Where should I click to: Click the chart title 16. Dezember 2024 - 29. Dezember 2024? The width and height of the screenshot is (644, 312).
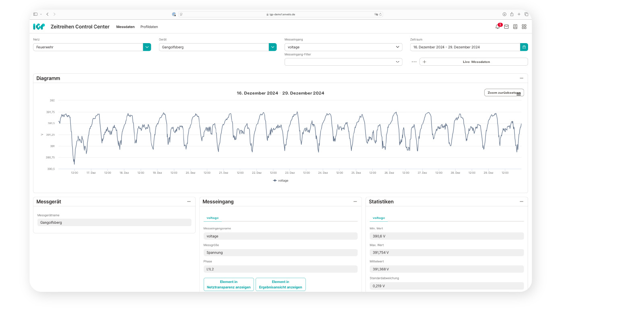tap(281, 93)
